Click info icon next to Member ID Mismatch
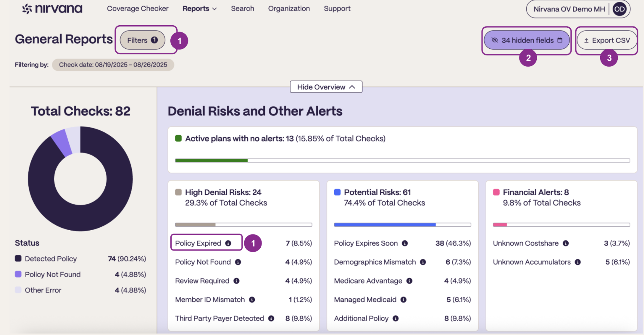 (x=252, y=300)
